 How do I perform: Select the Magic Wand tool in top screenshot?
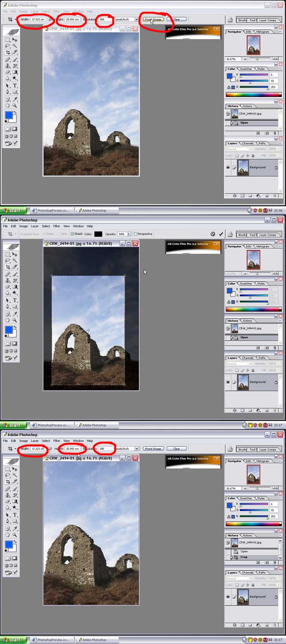coord(15,46)
